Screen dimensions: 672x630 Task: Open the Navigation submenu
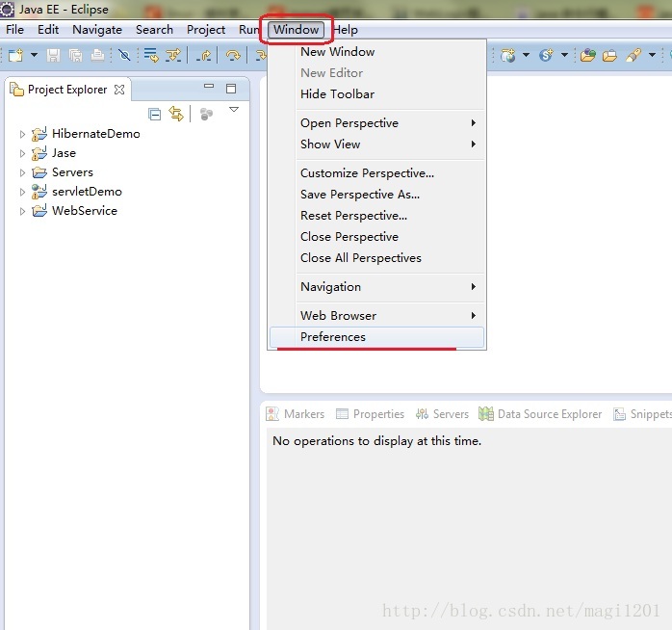376,287
